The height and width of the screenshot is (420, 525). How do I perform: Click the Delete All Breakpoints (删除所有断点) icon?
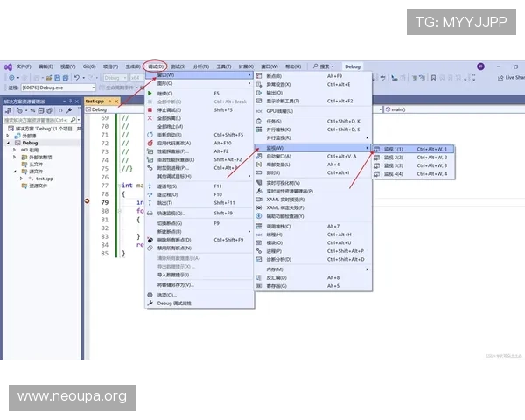point(150,239)
